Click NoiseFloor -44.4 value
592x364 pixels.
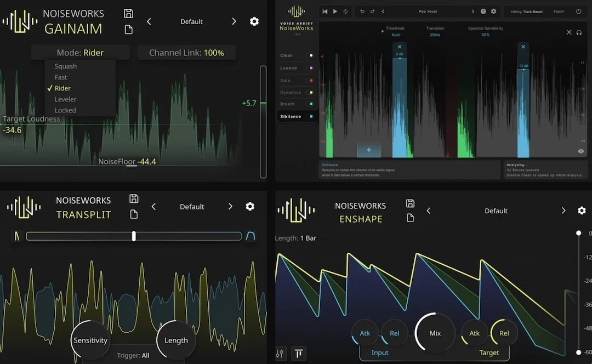pyautogui.click(x=146, y=162)
